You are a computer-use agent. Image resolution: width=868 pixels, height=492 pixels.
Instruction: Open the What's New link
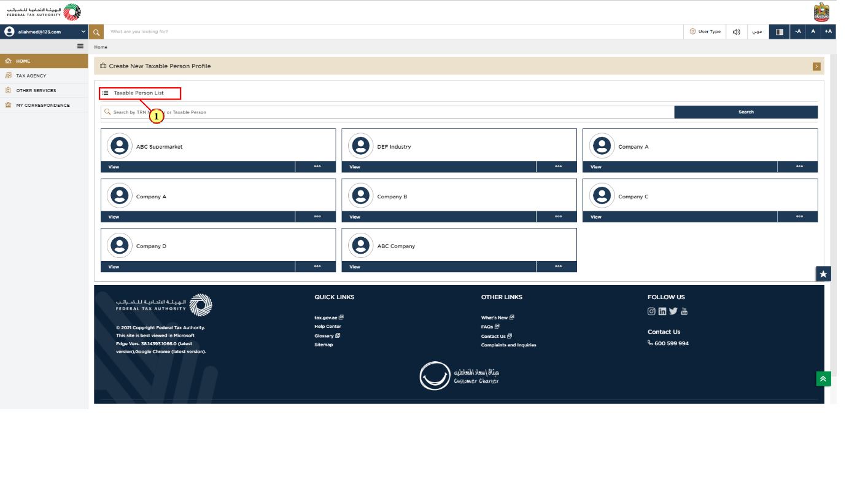click(x=498, y=318)
